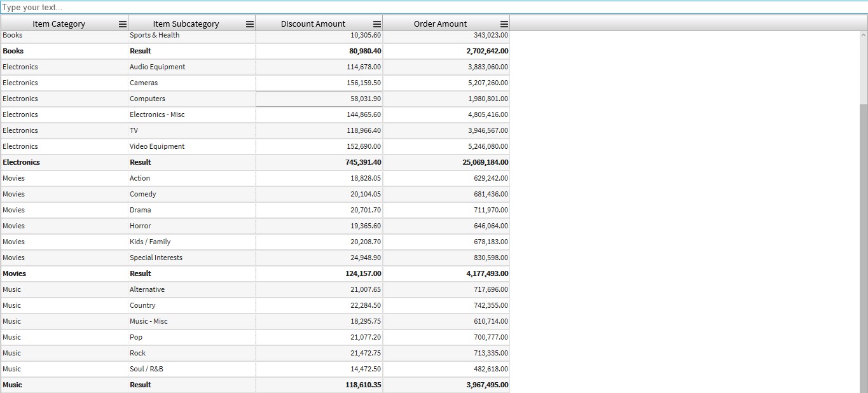Open the Discount Amount column menu icon
Image resolution: width=868 pixels, height=393 pixels.
[x=377, y=24]
